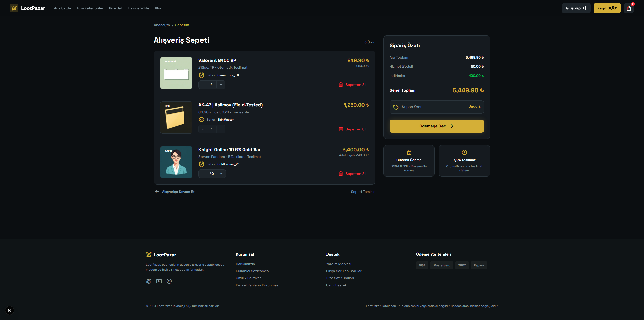Click trash icon for AK-47 Asiimov
This screenshot has width=644, height=320.
pyautogui.click(x=341, y=129)
